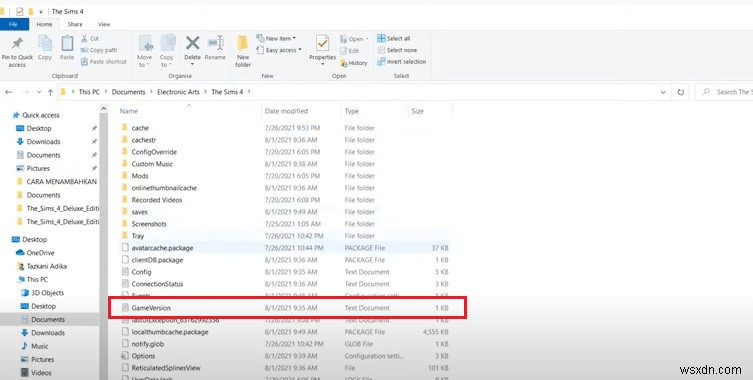Click navigation pane scrollbar up arrow
The width and height of the screenshot is (753, 380).
(103, 110)
